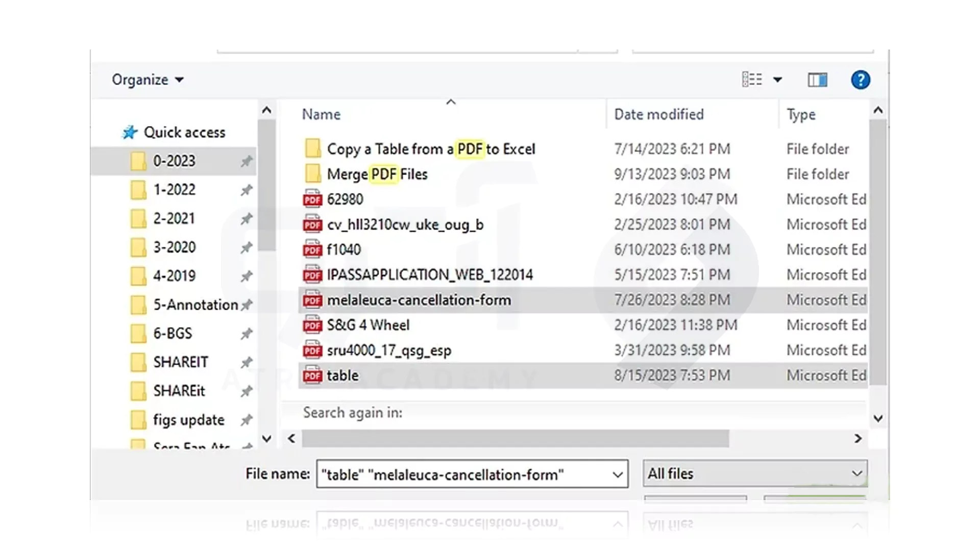The image size is (980, 551).
Task: Click the 8/15/2023 7:53 PM date cell
Action: click(x=672, y=375)
